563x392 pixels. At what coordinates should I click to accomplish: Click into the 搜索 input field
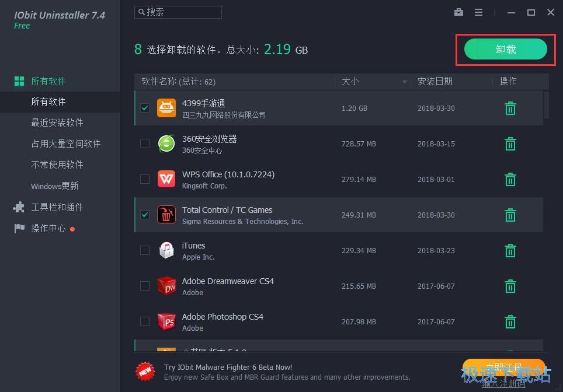[x=178, y=12]
